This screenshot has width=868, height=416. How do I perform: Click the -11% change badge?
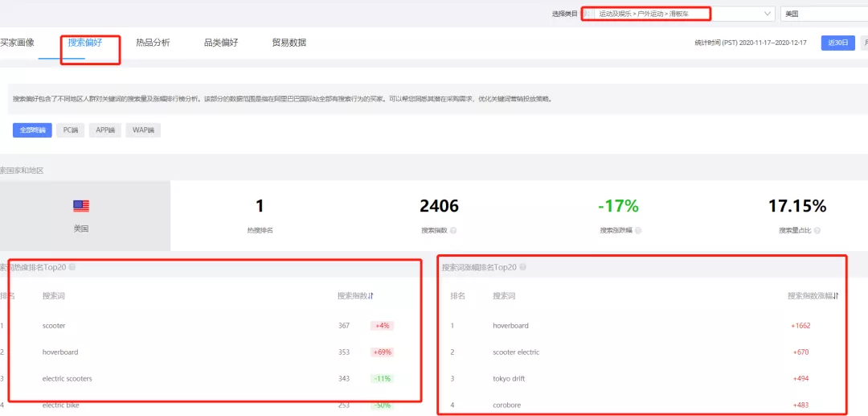click(x=382, y=379)
